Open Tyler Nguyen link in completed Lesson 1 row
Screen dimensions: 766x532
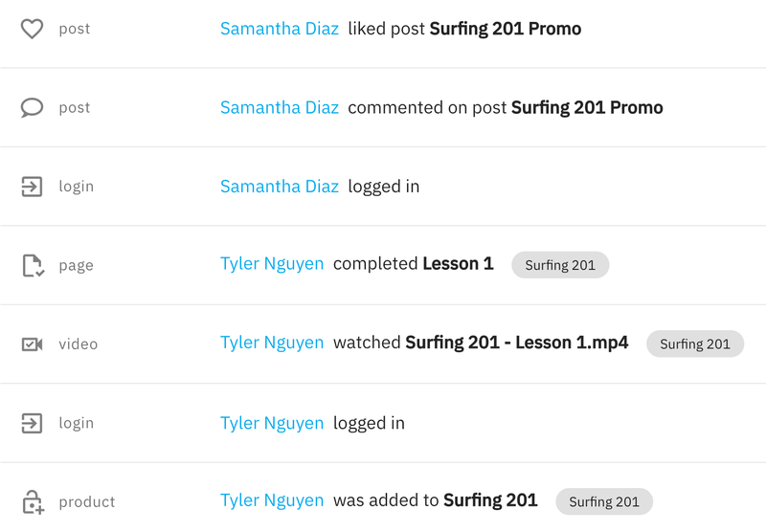272,264
